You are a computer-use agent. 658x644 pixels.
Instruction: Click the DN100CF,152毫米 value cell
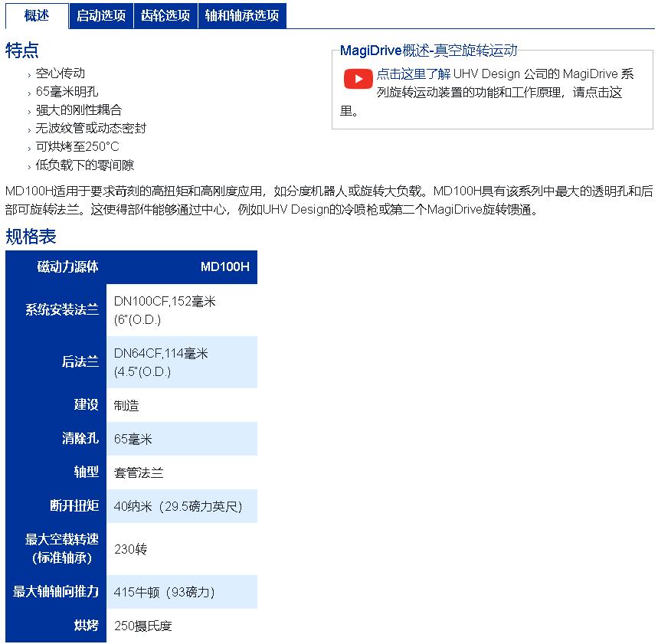[182, 310]
